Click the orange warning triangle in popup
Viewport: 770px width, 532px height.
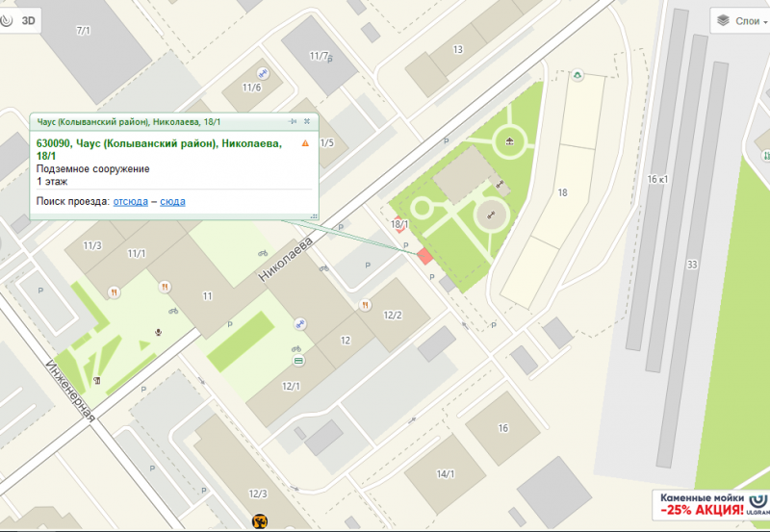[305, 143]
